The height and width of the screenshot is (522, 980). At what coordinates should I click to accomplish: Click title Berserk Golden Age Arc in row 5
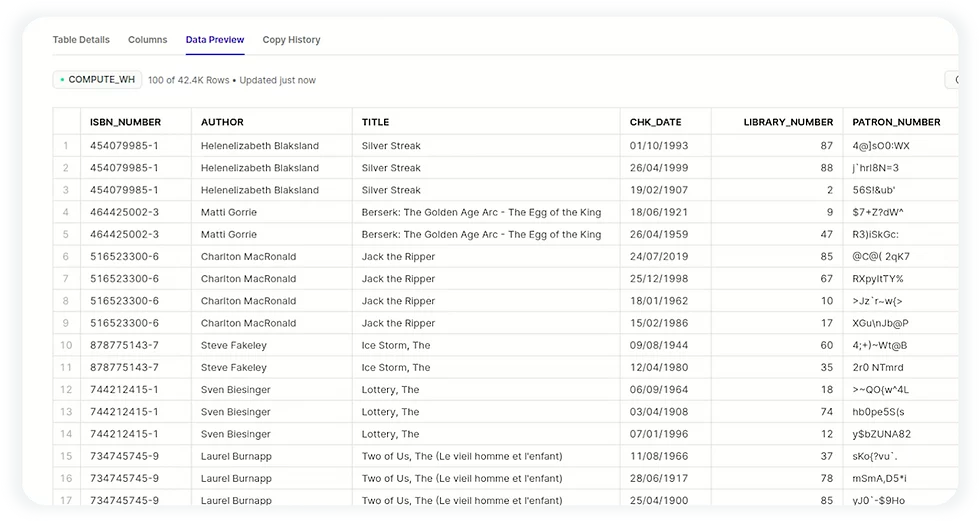pyautogui.click(x=481, y=234)
